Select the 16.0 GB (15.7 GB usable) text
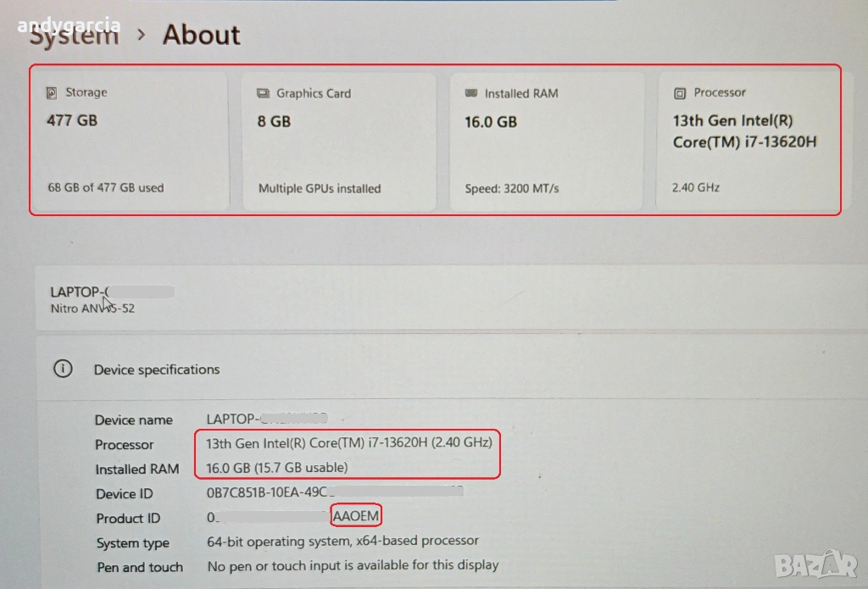Image resolution: width=868 pixels, height=589 pixels. [x=277, y=468]
